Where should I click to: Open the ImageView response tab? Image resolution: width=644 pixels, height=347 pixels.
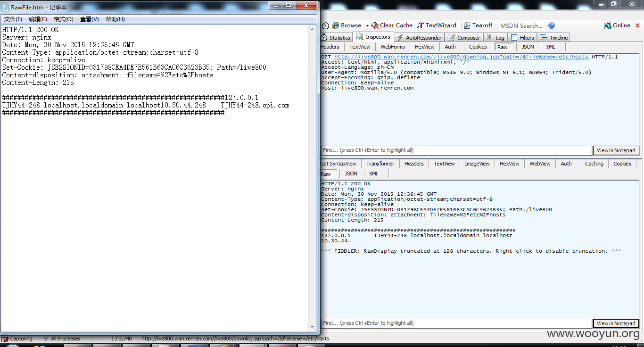(477, 164)
